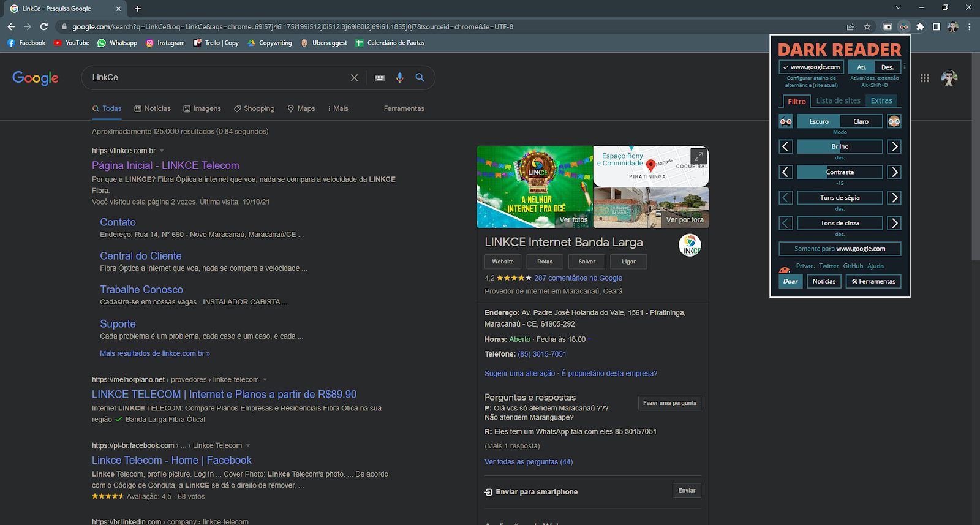Click the Website button in knowledge panel
This screenshot has height=525, width=980.
pos(503,262)
